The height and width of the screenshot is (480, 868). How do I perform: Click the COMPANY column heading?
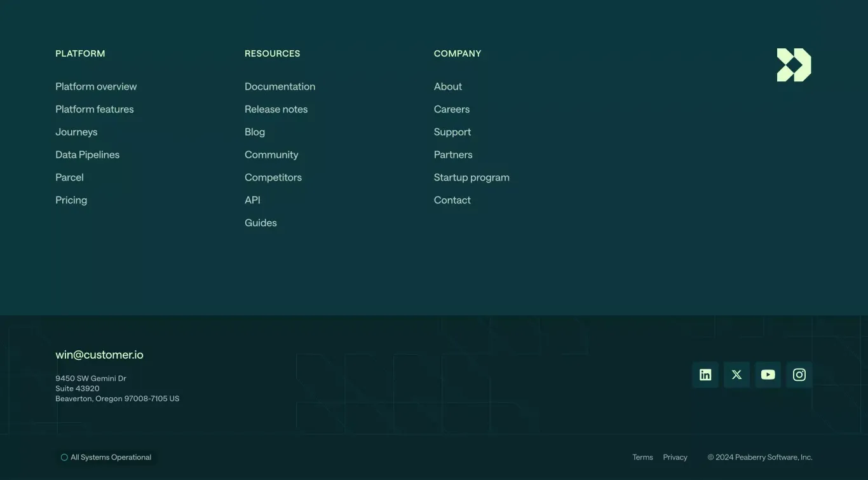[x=458, y=53]
